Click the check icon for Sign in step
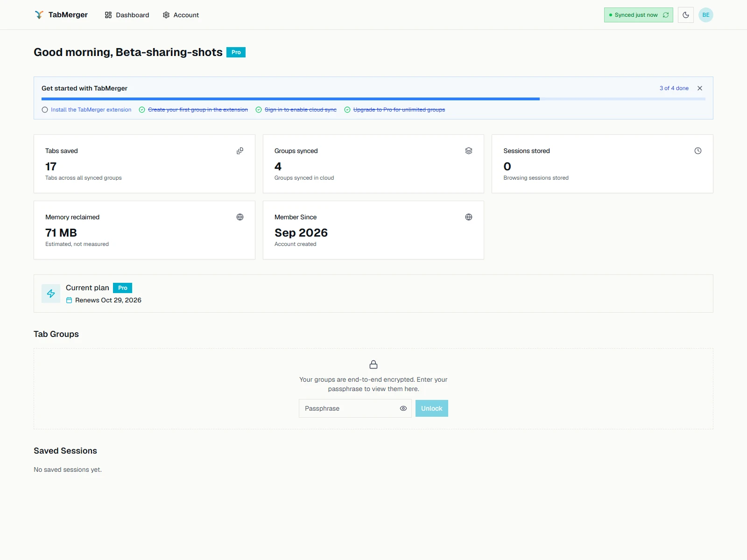747x560 pixels. [259, 110]
